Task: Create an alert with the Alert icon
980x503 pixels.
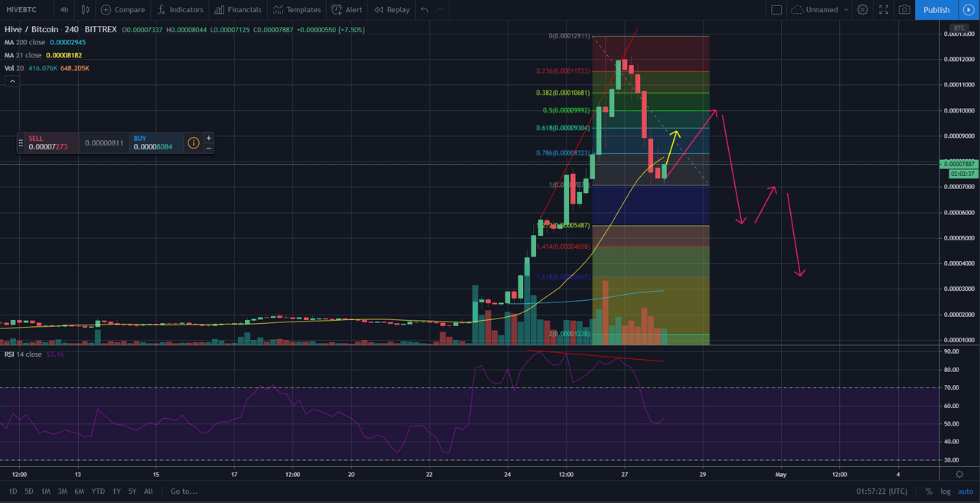Action: tap(347, 10)
